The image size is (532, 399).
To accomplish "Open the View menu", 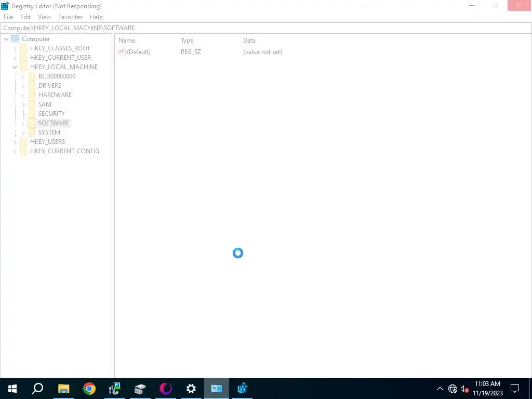I will (44, 17).
